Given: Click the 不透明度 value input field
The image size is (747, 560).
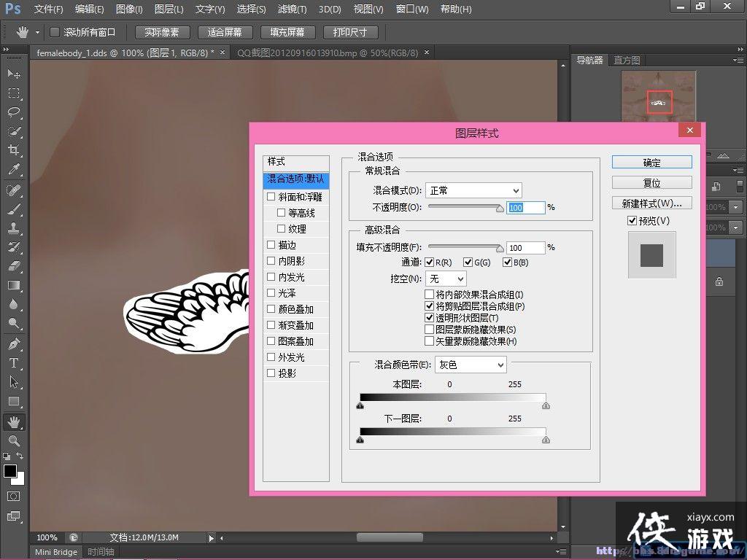Looking at the screenshot, I should tap(526, 208).
